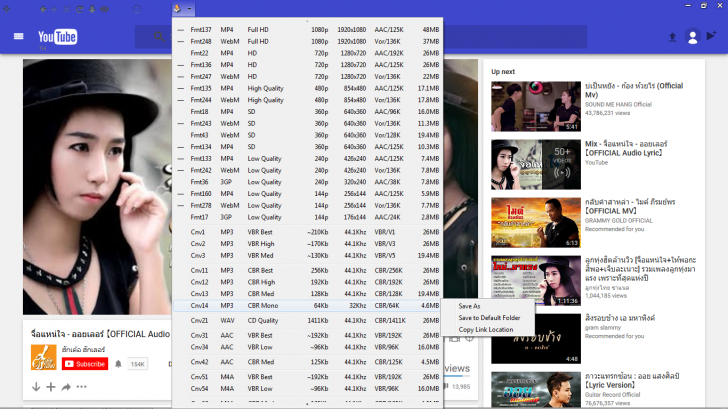728x409 pixels.
Task: Select Fmt247 WebM HD row
Action: pos(307,77)
